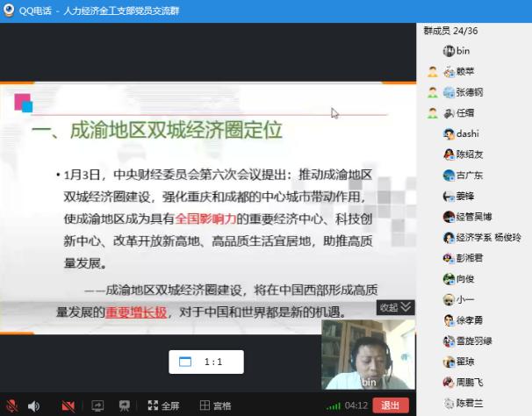The width and height of the screenshot is (532, 416).
Task: Open 陈绍友's avatar in member list
Action: 449,154
